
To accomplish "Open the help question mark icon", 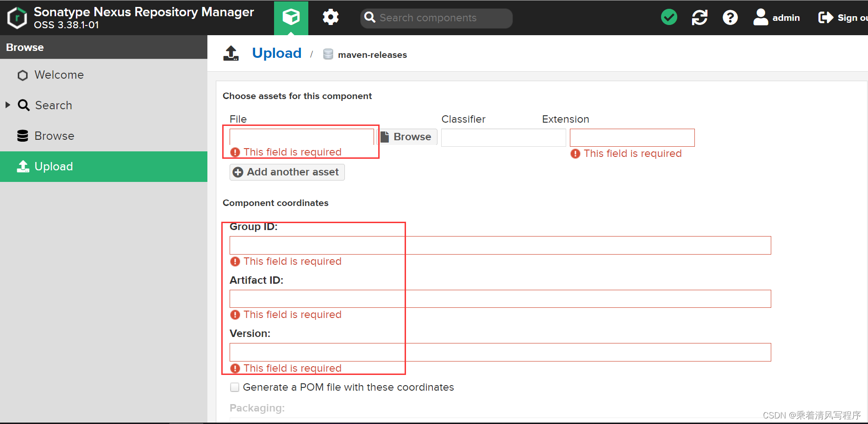I will point(730,18).
